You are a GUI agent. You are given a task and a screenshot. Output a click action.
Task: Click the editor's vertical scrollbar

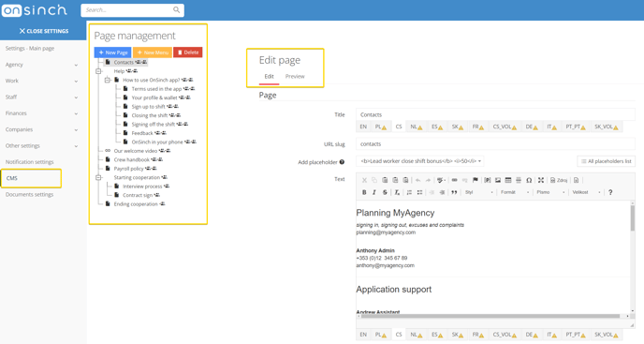pos(633,218)
